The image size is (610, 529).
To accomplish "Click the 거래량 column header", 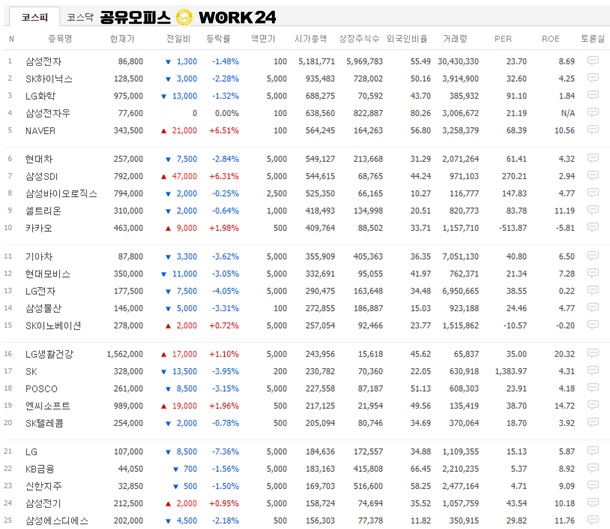I will point(455,39).
